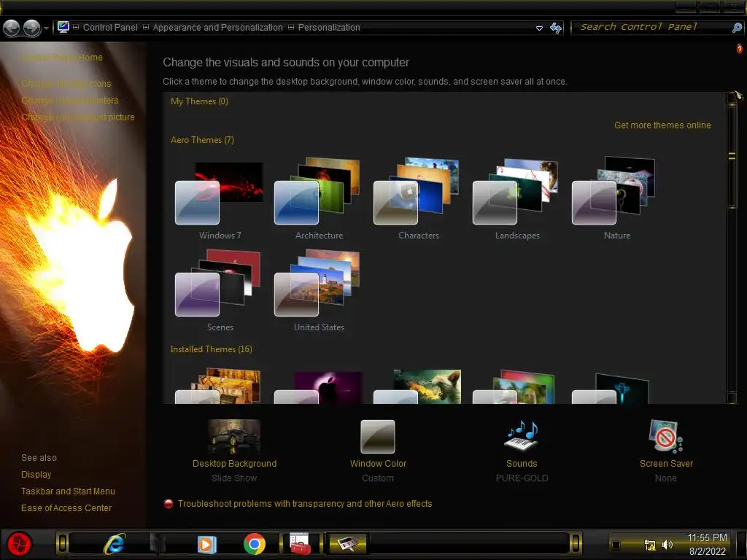Viewport: 747px width, 560px height.
Task: Select the installed autumn trees theme
Action: pos(220,386)
